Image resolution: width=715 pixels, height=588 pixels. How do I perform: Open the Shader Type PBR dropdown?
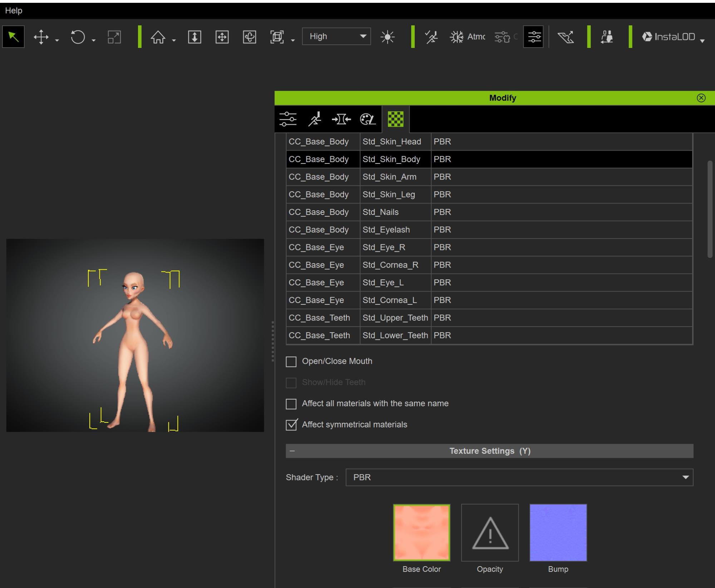pyautogui.click(x=519, y=477)
